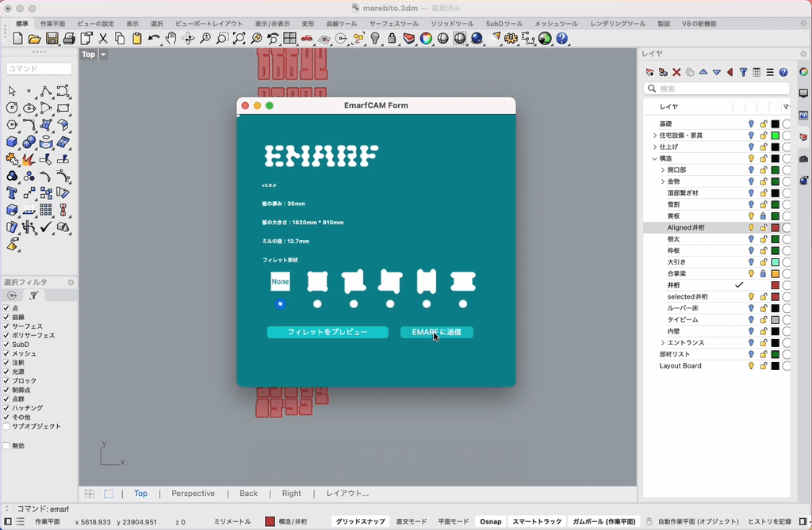Click the フィレットをプレビュー button
This screenshot has height=530, width=812.
tap(327, 333)
